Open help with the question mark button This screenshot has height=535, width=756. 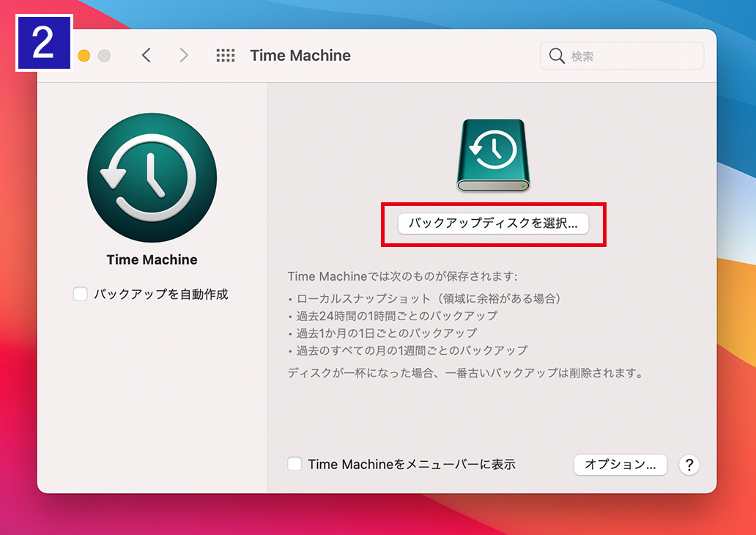click(x=689, y=465)
